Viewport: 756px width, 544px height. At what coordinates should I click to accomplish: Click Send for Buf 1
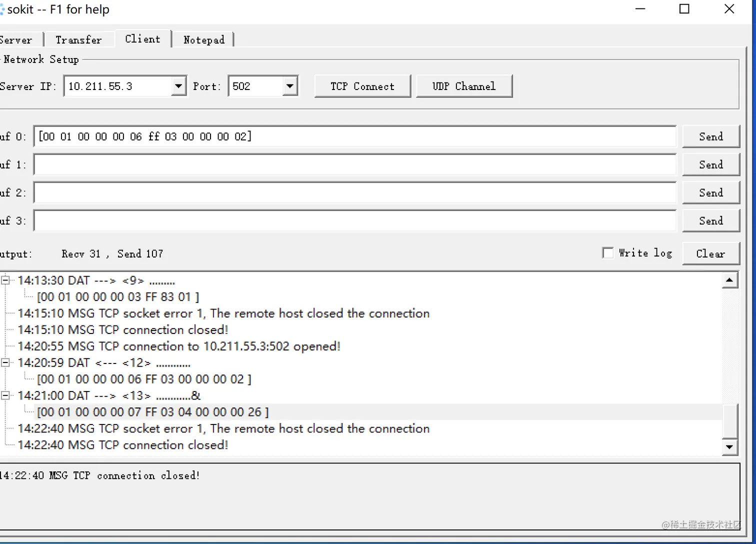(711, 164)
